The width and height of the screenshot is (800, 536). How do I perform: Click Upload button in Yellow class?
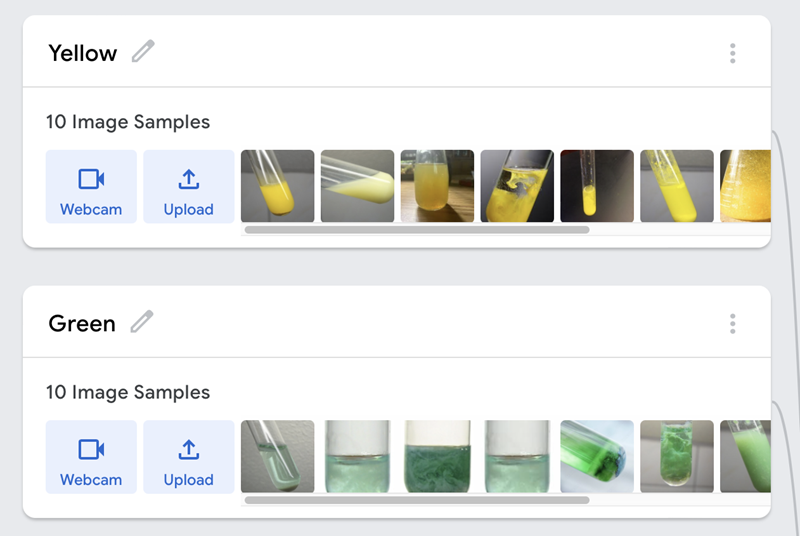[x=188, y=187]
